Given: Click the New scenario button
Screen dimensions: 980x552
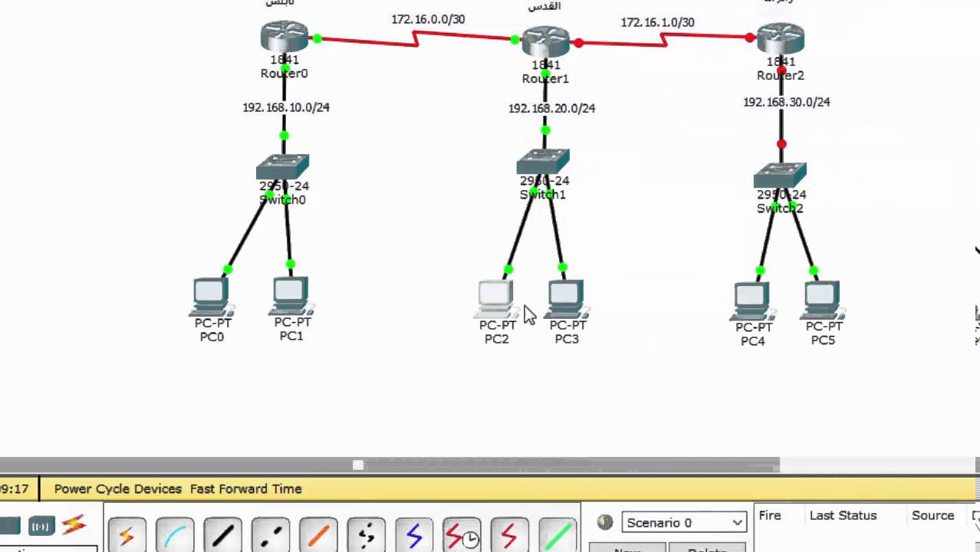Looking at the screenshot, I should (626, 548).
